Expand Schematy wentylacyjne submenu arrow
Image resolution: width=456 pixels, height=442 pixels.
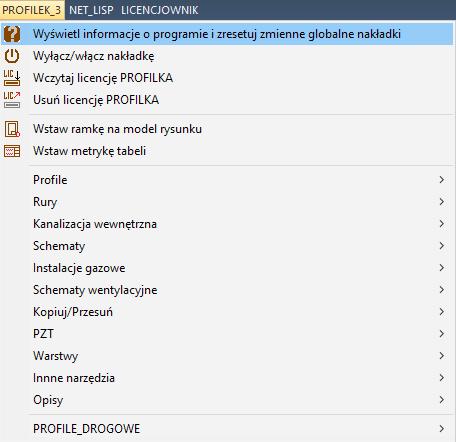(x=442, y=290)
